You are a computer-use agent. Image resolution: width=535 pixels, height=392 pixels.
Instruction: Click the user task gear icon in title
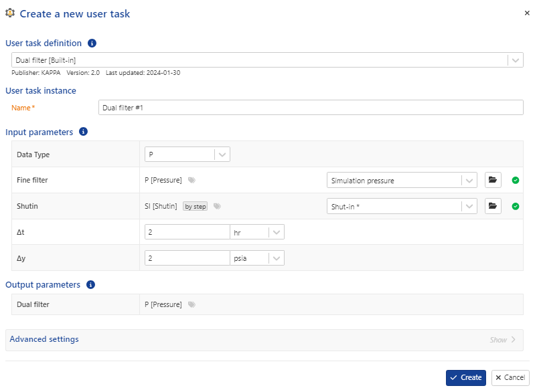click(x=10, y=13)
